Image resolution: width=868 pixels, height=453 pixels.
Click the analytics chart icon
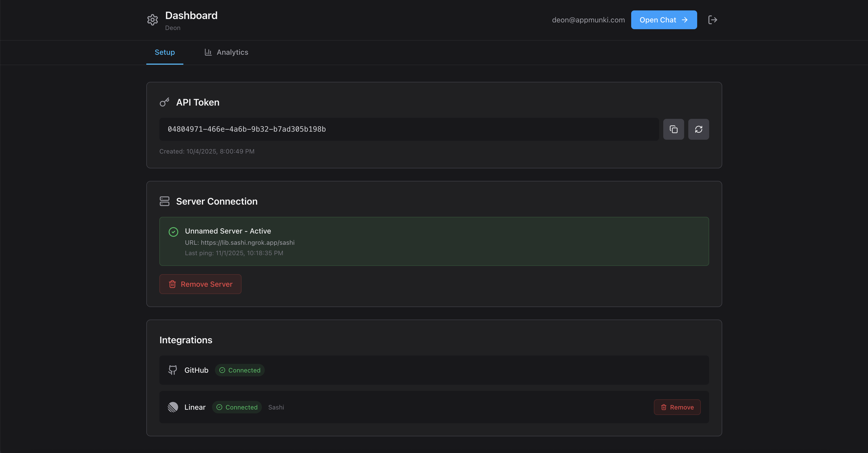(208, 52)
